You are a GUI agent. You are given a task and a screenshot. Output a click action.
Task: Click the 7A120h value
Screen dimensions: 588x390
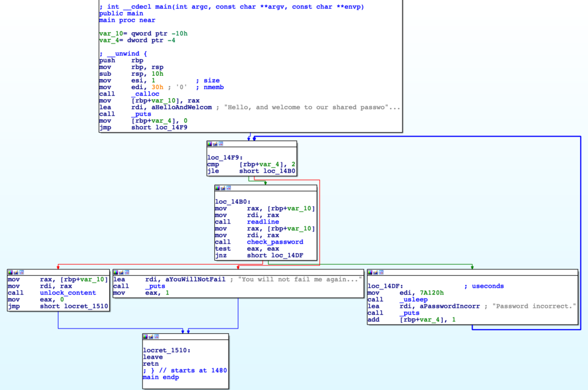tap(432, 293)
